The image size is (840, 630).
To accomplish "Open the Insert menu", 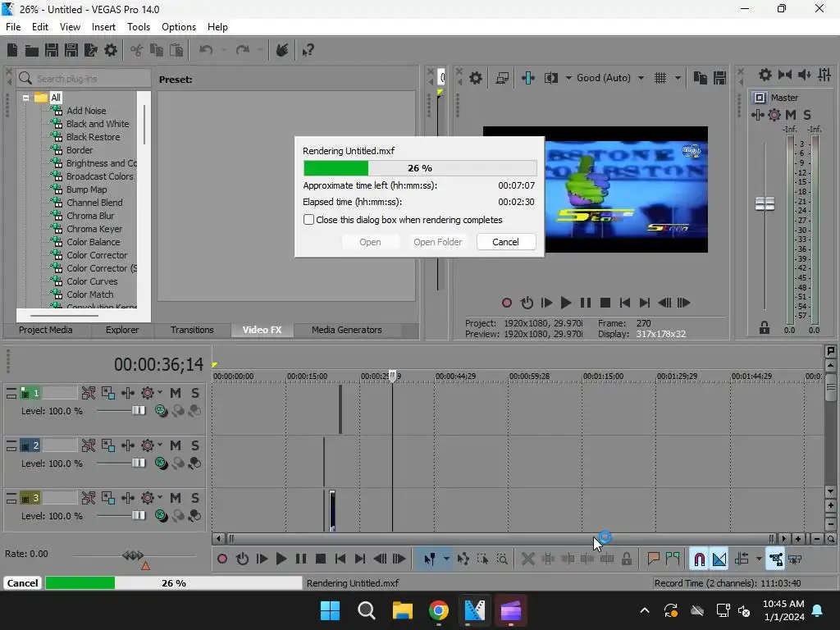I will 103,27.
